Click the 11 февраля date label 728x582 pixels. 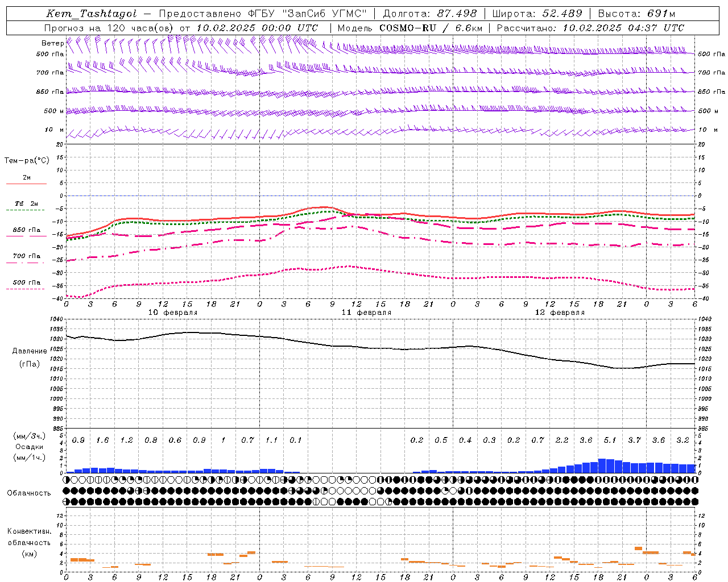click(x=366, y=313)
